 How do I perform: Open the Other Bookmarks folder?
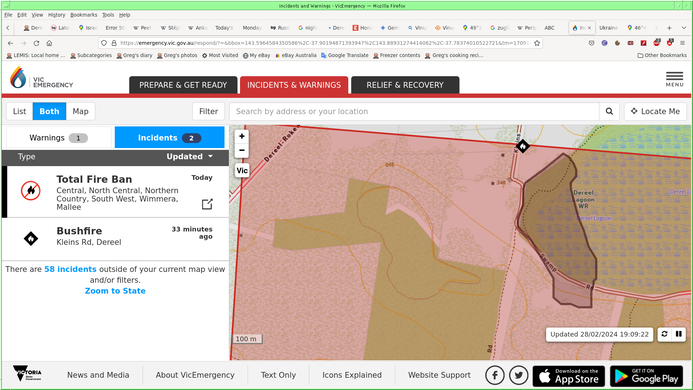[x=662, y=55]
